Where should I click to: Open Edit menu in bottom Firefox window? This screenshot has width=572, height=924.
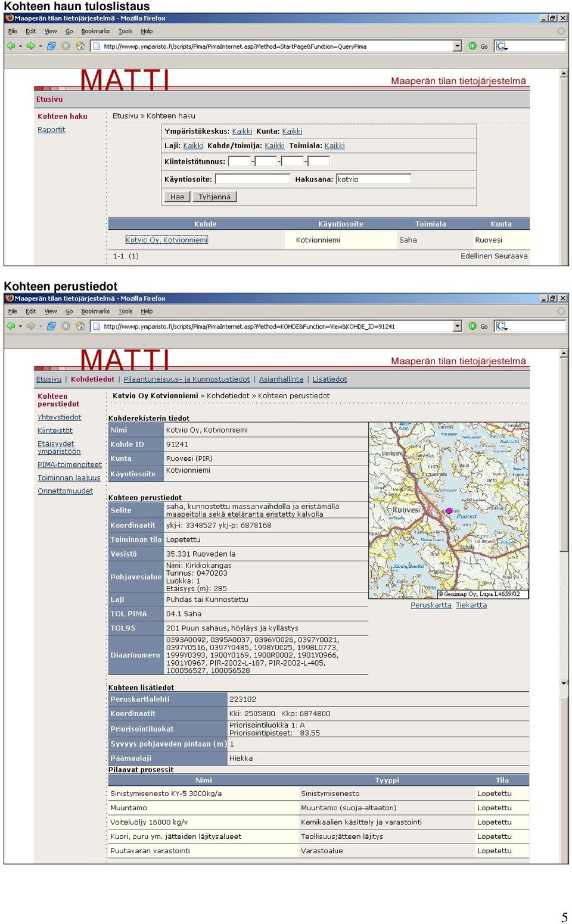tap(30, 311)
